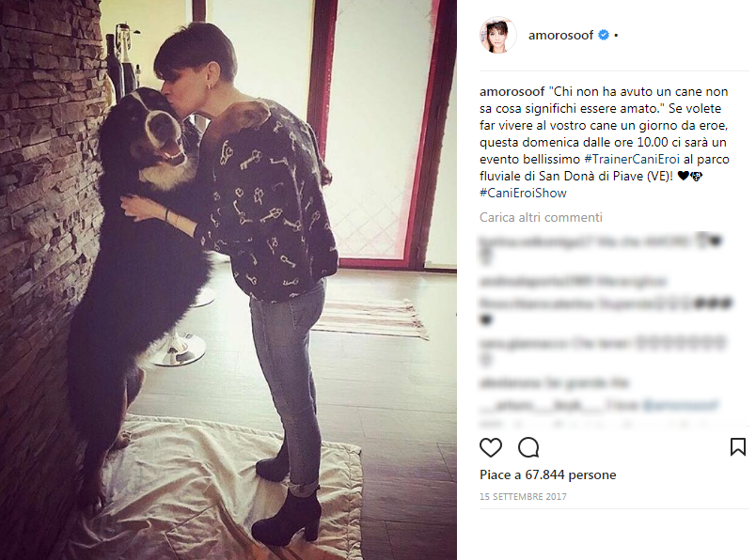The width and height of the screenshot is (756, 560).
Task: Click the blue verified badge
Action: [603, 35]
